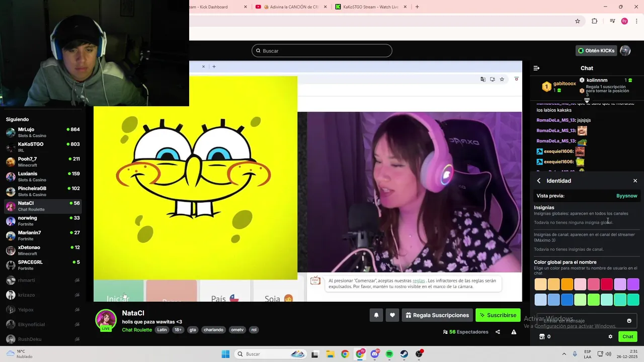
Task: Close the Identidad panel
Action: click(635, 180)
